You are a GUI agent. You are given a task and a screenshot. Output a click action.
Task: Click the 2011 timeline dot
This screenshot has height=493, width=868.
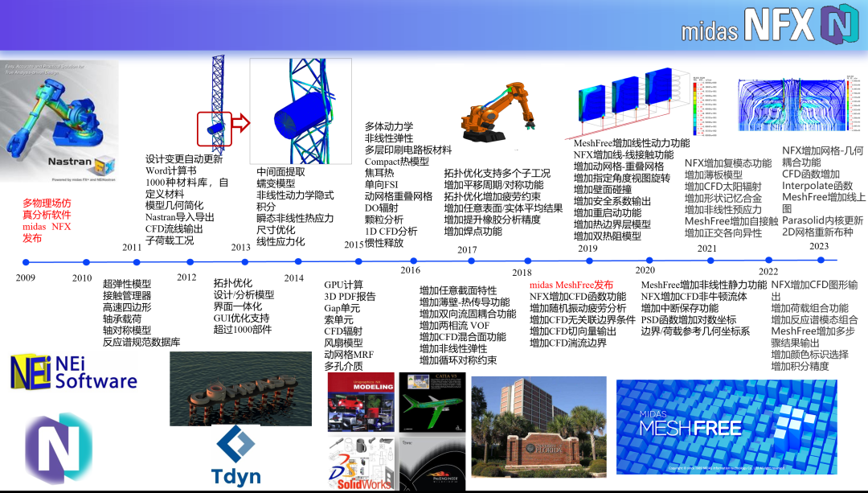137,262
